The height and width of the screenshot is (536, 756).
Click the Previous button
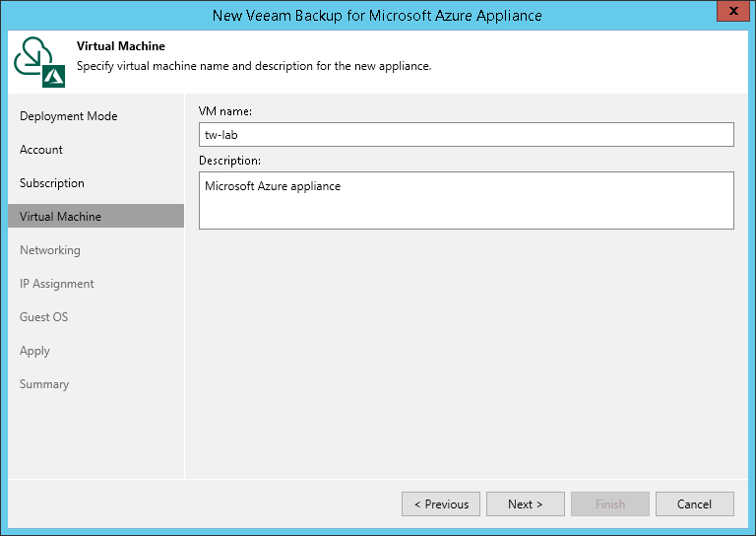point(441,504)
